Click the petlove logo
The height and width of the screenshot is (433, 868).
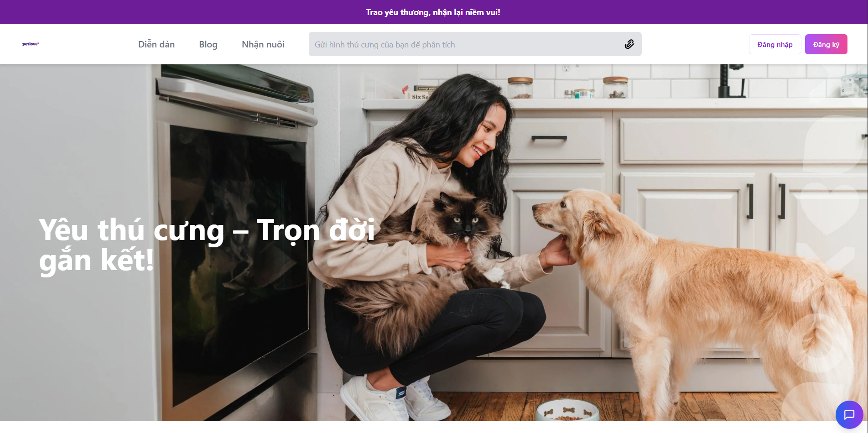[31, 44]
